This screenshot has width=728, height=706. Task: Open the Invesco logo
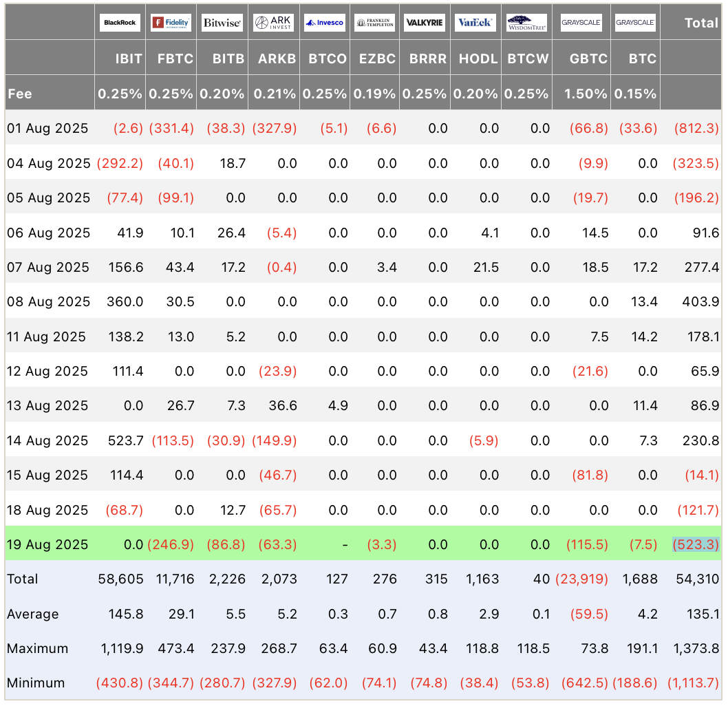(325, 23)
